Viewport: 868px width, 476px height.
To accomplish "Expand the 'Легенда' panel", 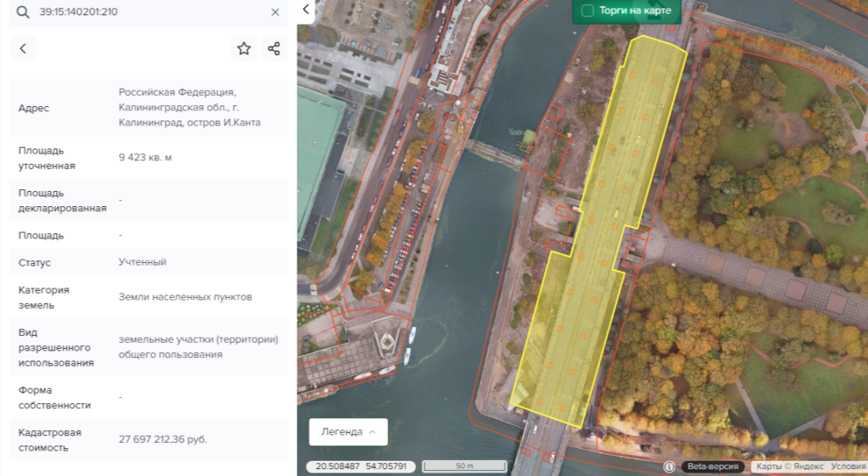I will [348, 432].
